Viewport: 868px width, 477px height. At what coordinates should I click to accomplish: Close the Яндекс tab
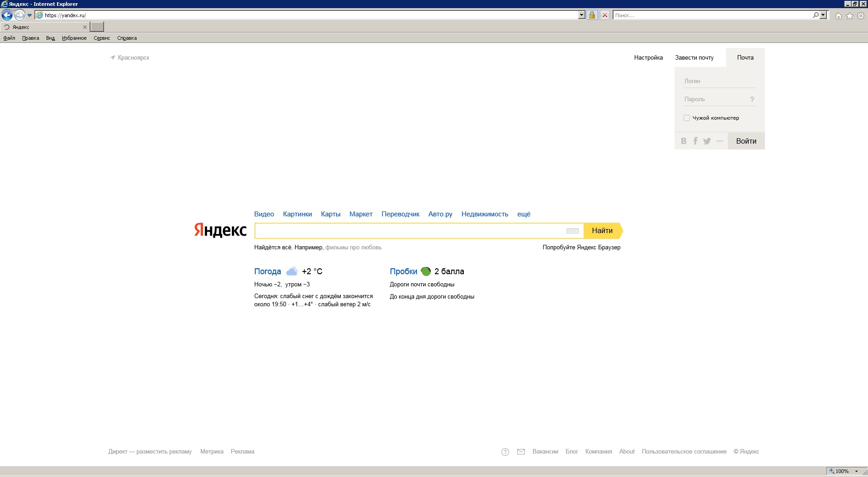[85, 27]
